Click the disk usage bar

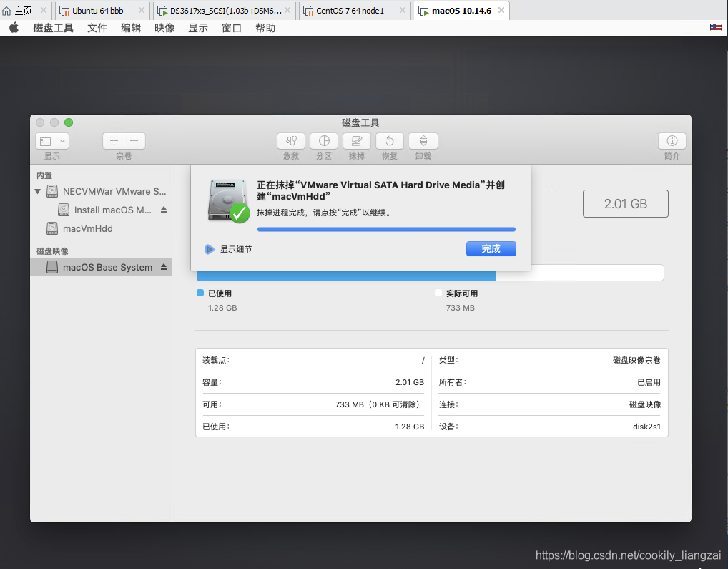[430, 273]
